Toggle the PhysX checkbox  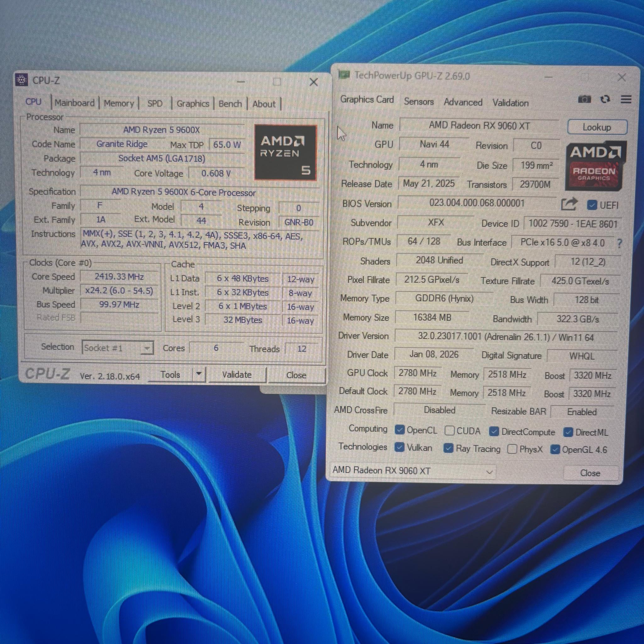pyautogui.click(x=512, y=449)
